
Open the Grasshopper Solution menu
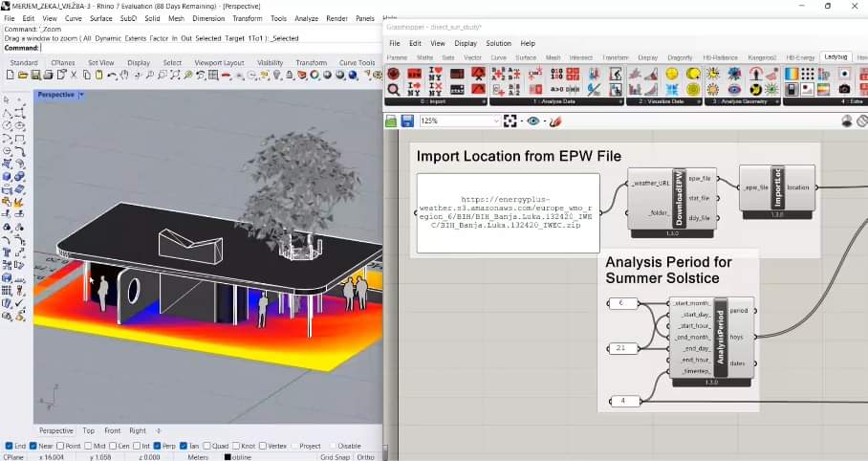click(x=498, y=43)
